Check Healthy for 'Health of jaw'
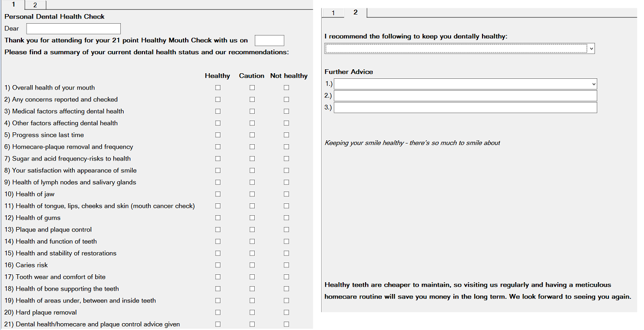Screen dimensions: 644x330 [x=218, y=194]
